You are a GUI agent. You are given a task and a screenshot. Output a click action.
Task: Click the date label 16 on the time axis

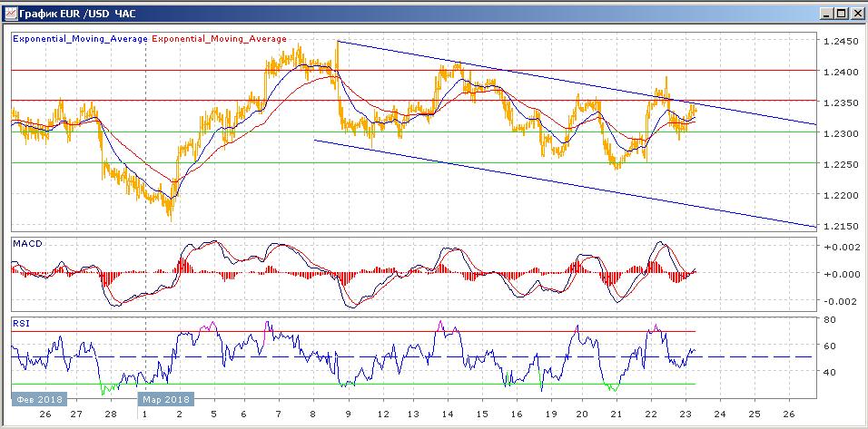(x=516, y=414)
